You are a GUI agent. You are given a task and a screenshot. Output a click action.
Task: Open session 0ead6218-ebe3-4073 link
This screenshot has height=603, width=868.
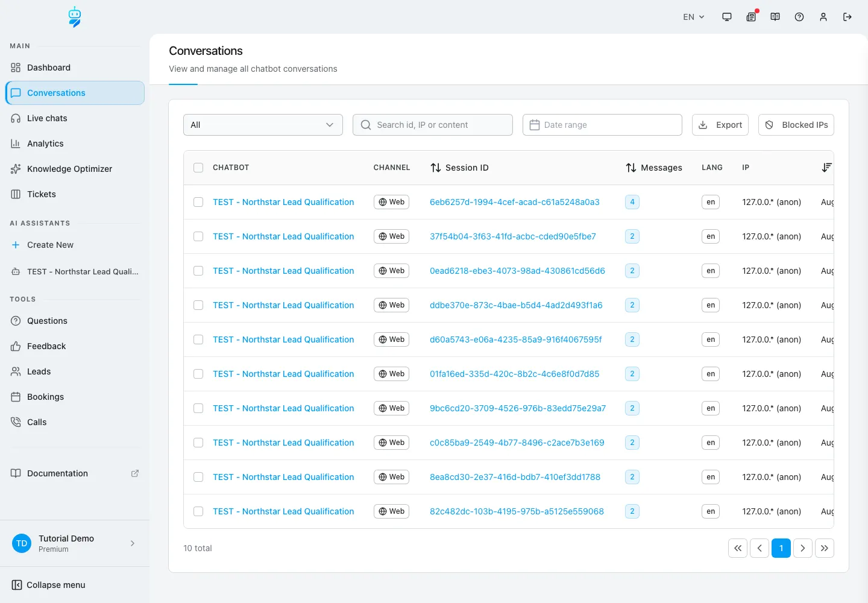[x=517, y=271]
